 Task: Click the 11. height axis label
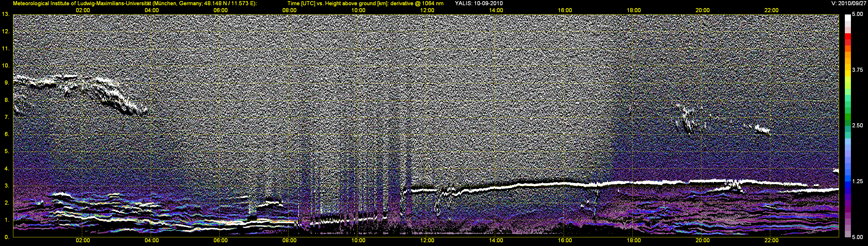6,49
